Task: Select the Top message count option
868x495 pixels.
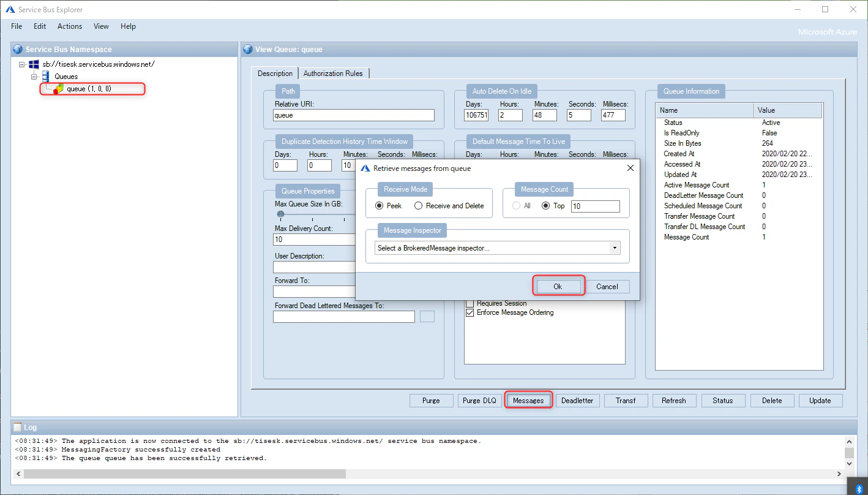Action: [x=547, y=206]
